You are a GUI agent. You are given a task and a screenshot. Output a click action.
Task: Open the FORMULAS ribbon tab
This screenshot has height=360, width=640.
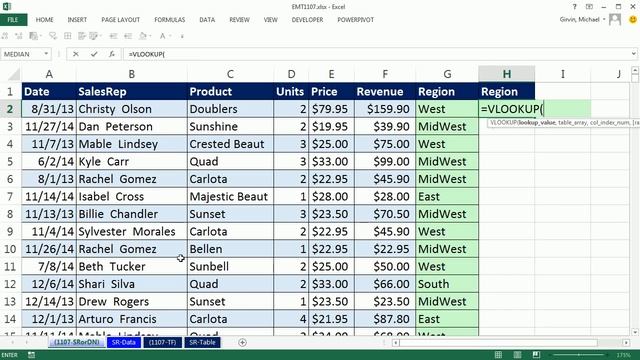tap(169, 20)
